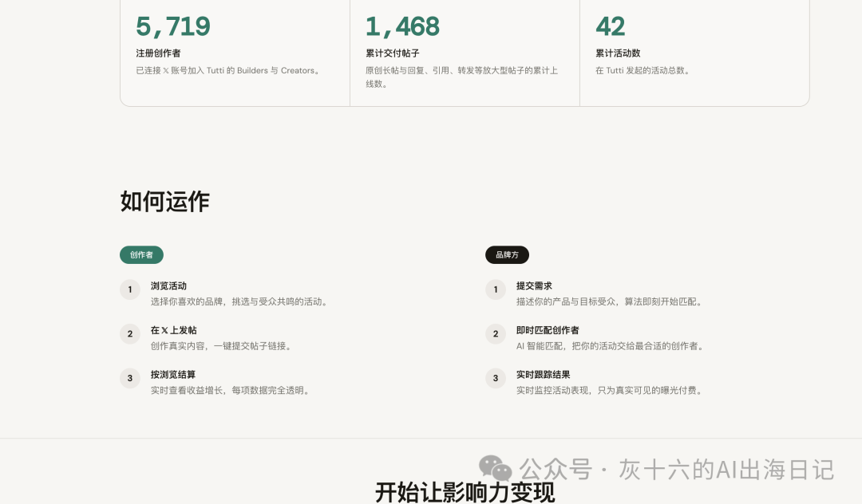Click the 累计交付帖子 label
862x504 pixels.
tap(393, 53)
